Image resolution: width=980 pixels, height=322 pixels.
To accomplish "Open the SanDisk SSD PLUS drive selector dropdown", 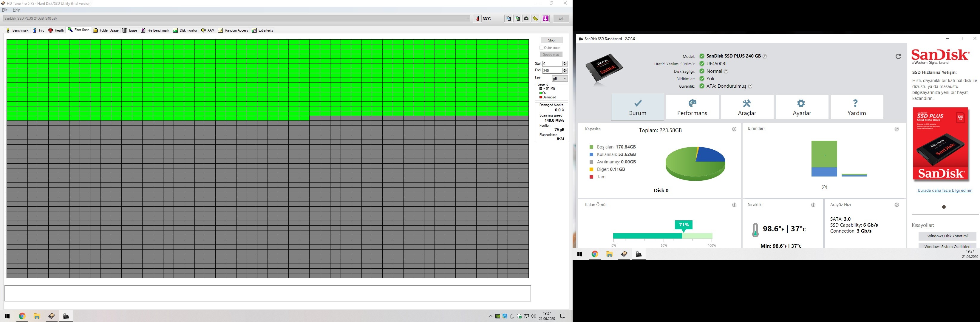I will pyautogui.click(x=468, y=18).
